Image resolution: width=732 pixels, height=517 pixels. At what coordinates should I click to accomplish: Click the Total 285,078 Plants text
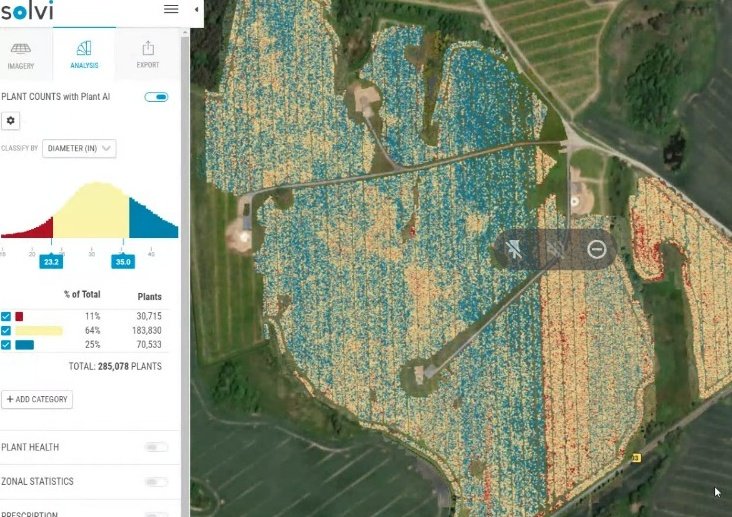pos(115,366)
